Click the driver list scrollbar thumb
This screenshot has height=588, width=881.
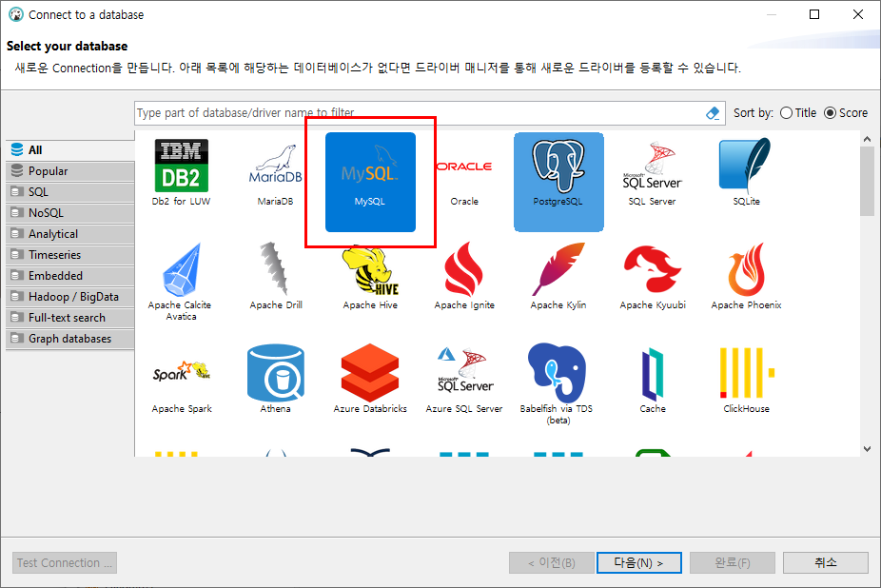[867, 181]
